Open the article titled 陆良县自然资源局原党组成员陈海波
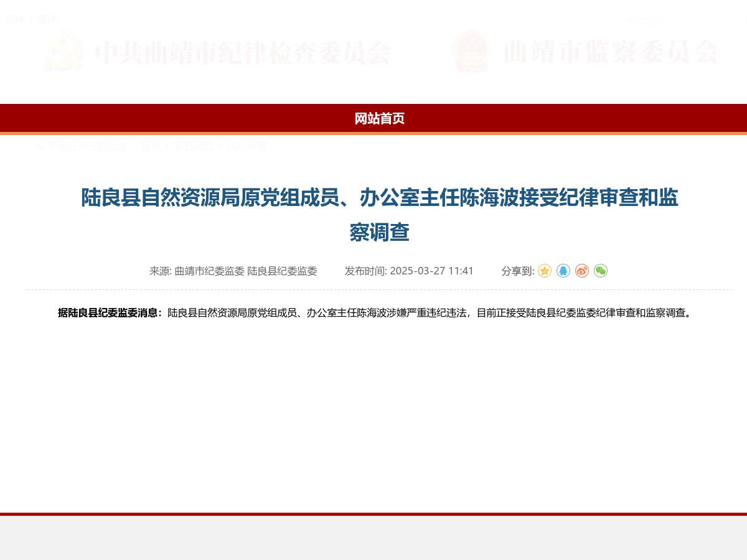The height and width of the screenshot is (560, 747). pos(380,215)
